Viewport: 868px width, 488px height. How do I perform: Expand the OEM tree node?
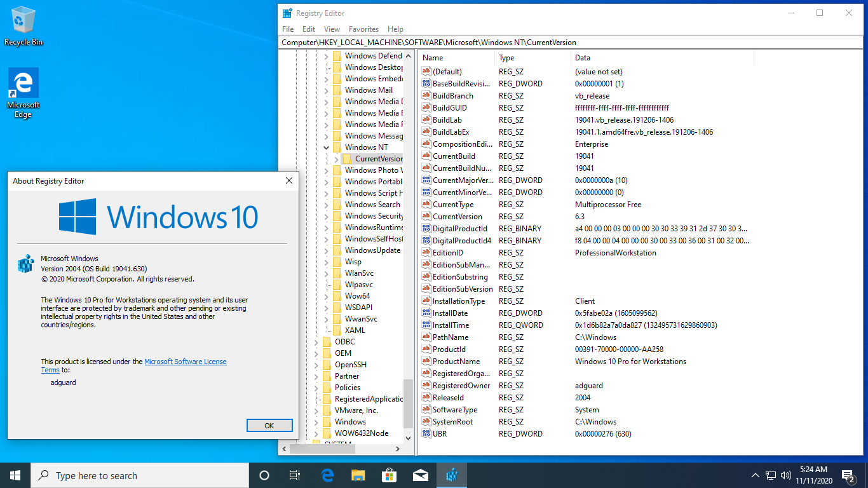point(316,353)
